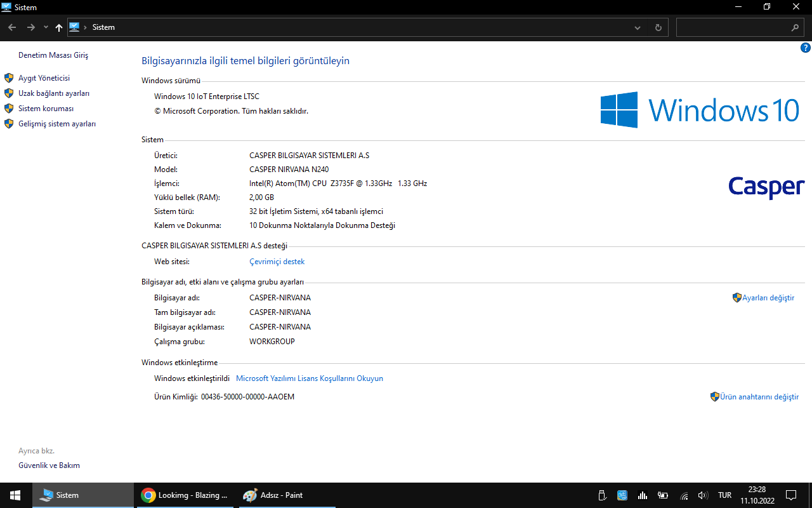Click the search magnifier icon

(795, 28)
